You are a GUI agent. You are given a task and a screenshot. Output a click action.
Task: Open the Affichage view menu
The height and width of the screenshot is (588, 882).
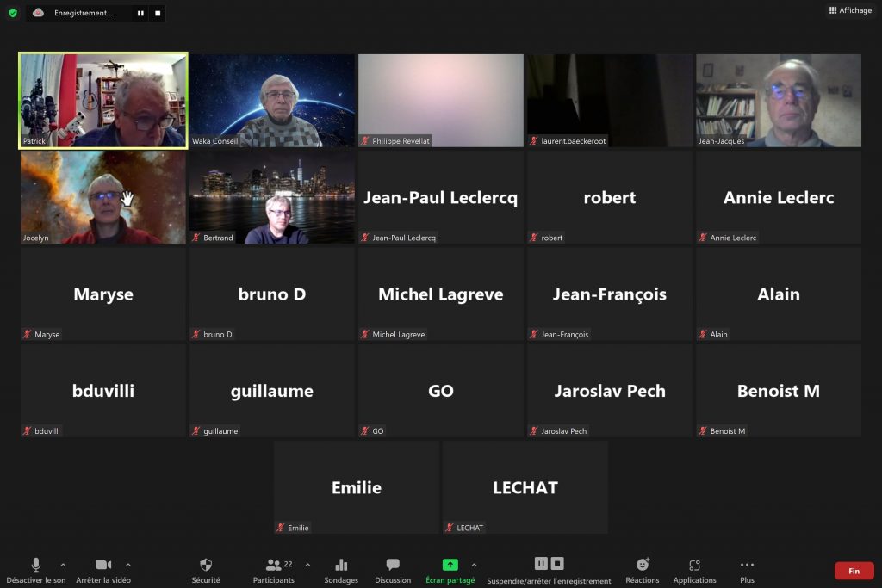850,10
